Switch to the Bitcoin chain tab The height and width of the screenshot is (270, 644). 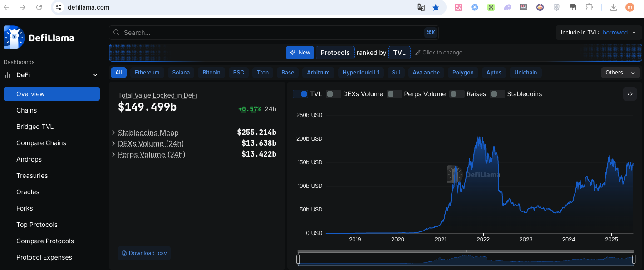pos(211,73)
